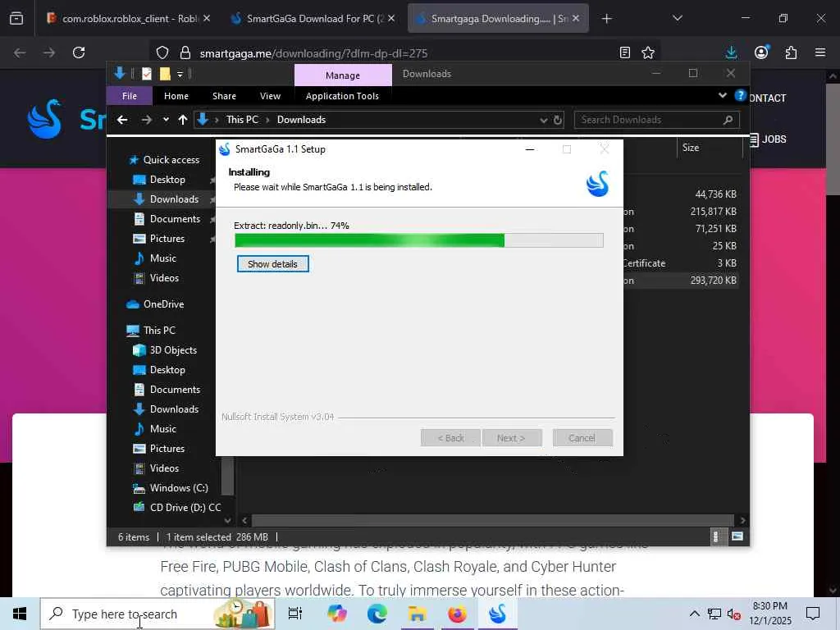Select the file sized 293,720 KB

(713, 281)
